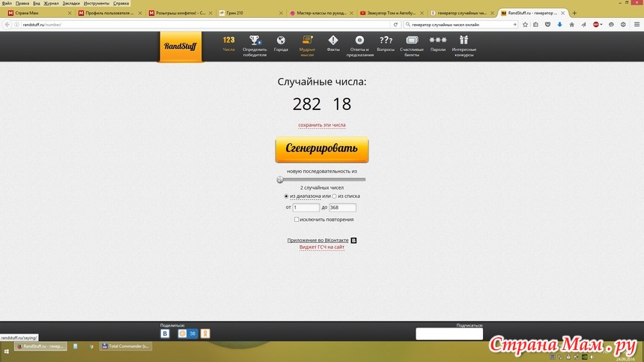Open the Закладки menu
The width and height of the screenshot is (644, 362).
[x=71, y=3]
